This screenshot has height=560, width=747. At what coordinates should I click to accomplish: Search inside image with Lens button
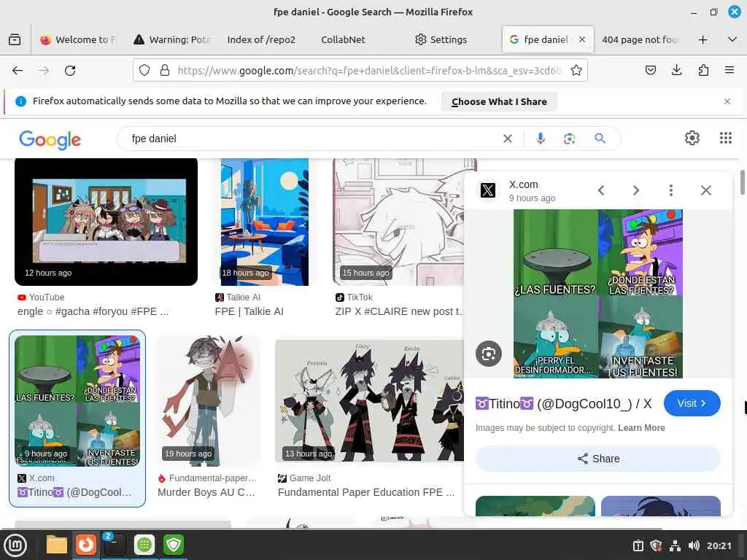click(x=488, y=354)
